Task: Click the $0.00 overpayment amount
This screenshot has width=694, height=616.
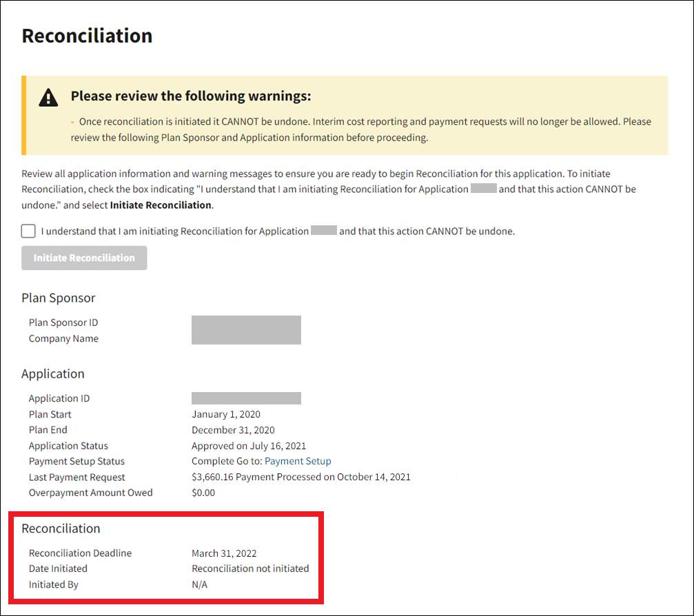Action: [x=203, y=493]
